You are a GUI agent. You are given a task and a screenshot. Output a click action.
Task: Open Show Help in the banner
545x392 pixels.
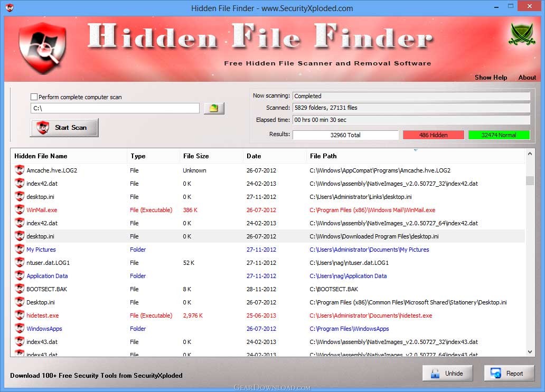point(491,78)
